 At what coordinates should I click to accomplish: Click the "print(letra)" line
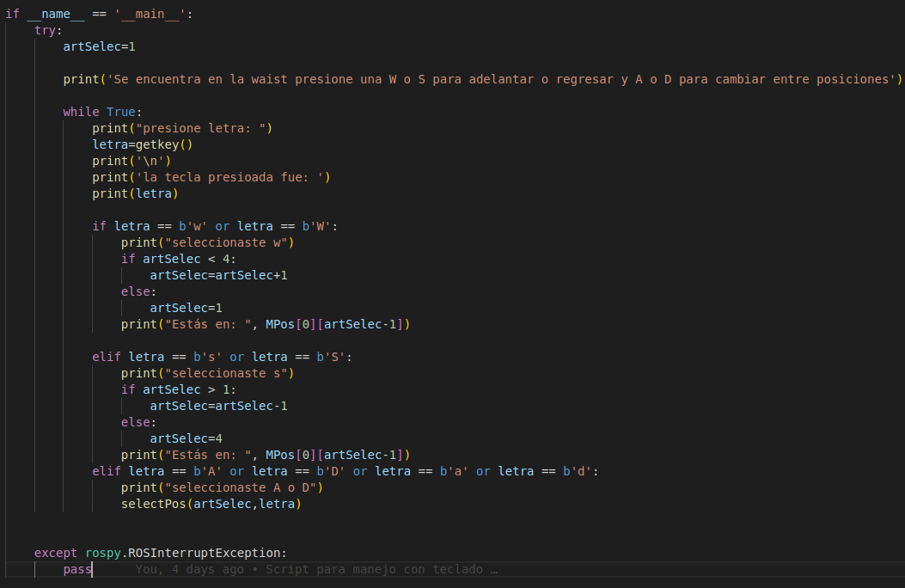(x=136, y=194)
